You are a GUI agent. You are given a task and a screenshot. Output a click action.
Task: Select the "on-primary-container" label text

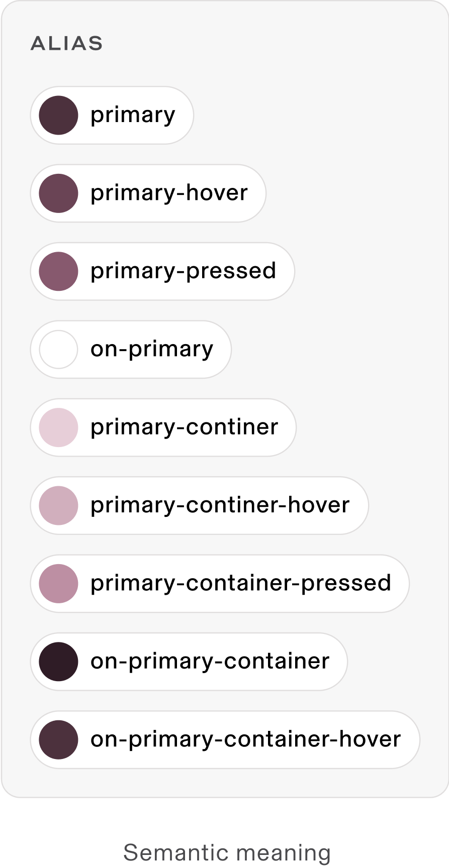[210, 662]
